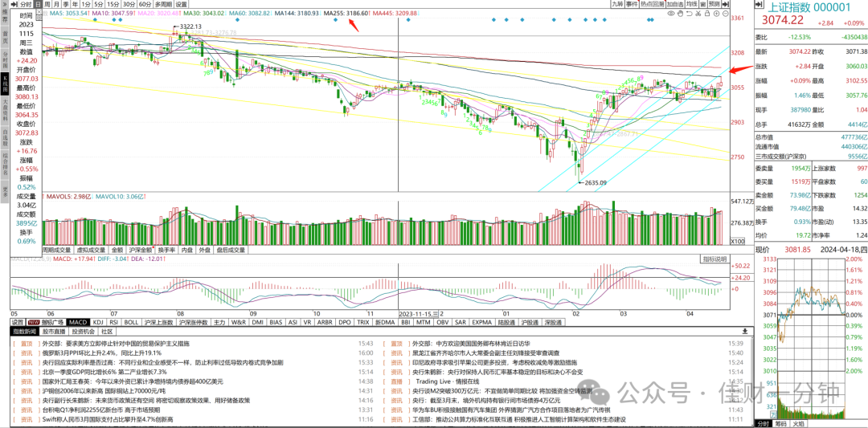Select 15分 period tab

point(113,4)
